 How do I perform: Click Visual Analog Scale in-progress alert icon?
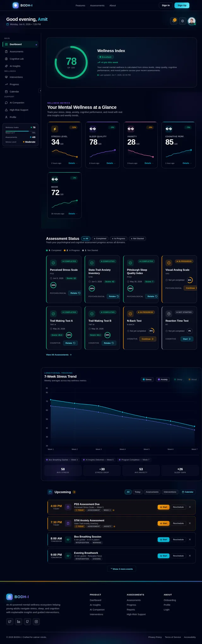click(x=169, y=263)
